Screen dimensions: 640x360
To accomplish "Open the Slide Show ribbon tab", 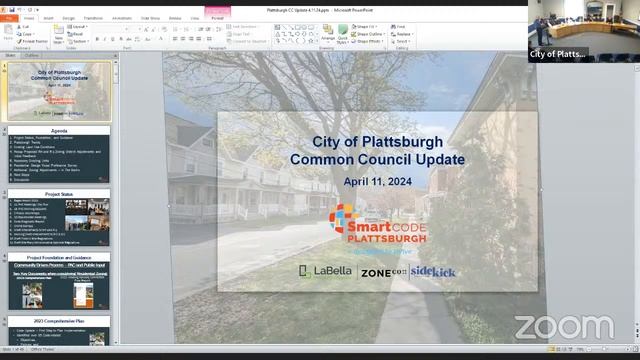I will (150, 18).
